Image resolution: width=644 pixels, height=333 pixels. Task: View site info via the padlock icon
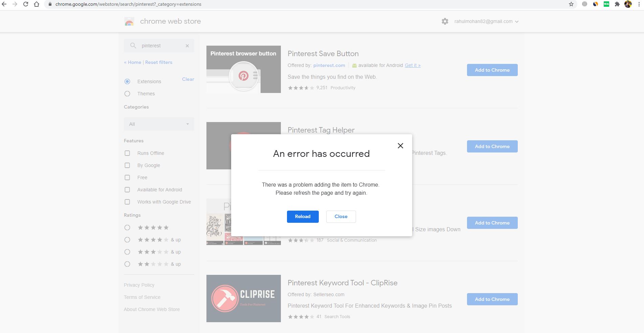(50, 4)
